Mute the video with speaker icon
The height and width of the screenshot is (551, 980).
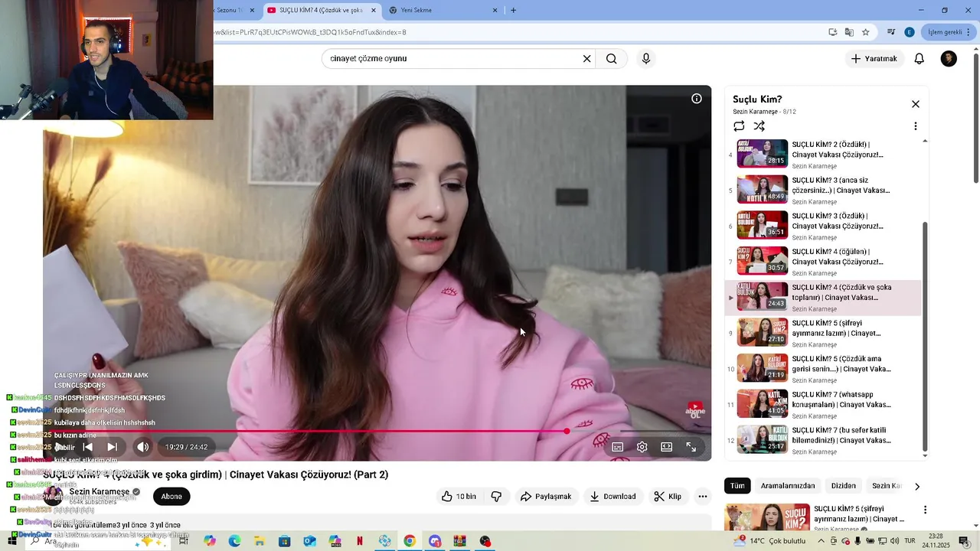pyautogui.click(x=143, y=447)
